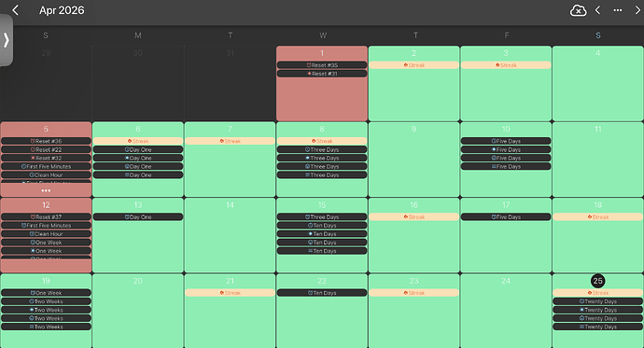Open Two Weeks with list icon on April 19
This screenshot has height=348, width=644.
pyautogui.click(x=46, y=327)
